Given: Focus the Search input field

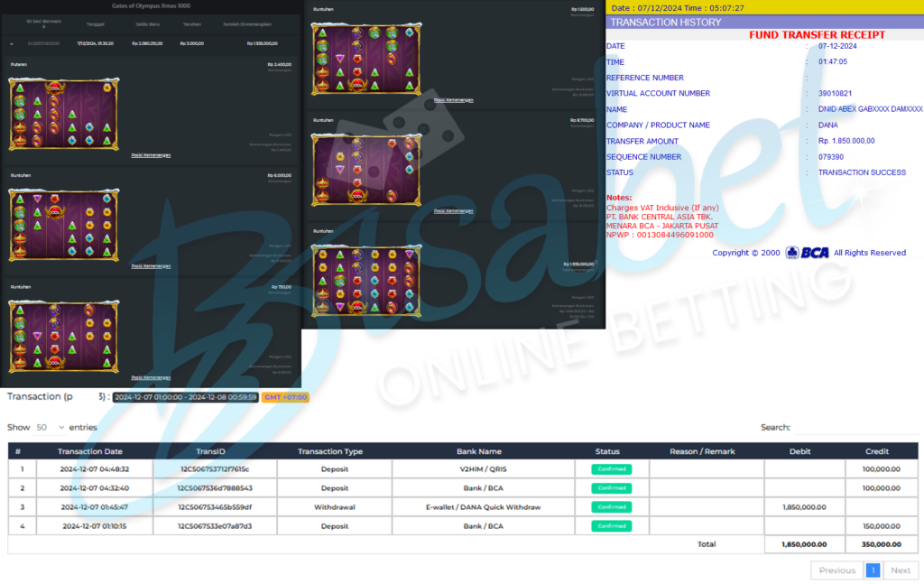Looking at the screenshot, I should click(x=855, y=427).
